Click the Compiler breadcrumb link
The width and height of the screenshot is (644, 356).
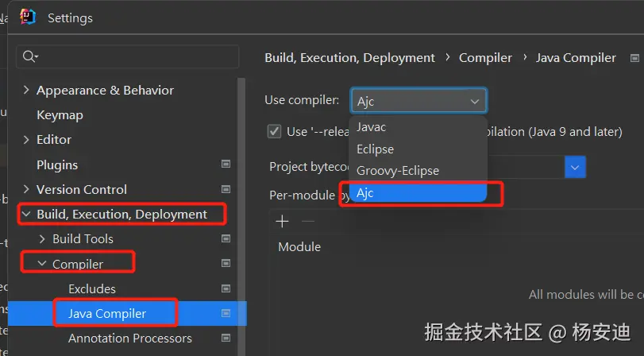pyautogui.click(x=485, y=57)
